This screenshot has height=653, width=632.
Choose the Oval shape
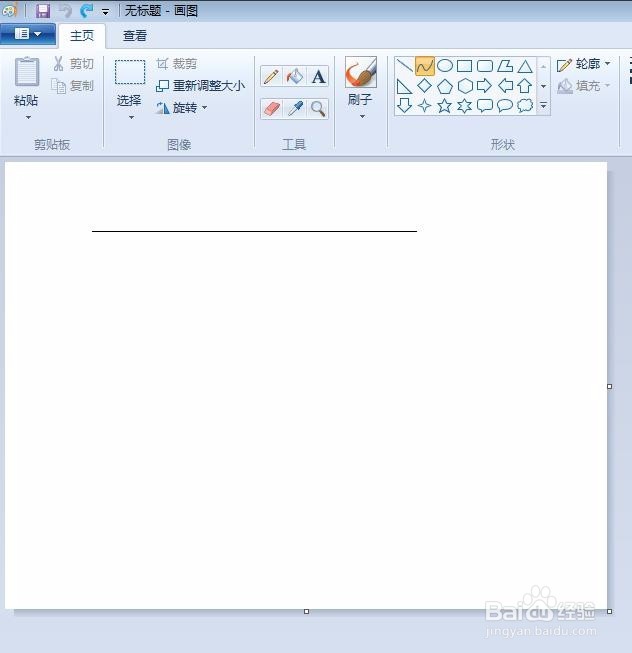pyautogui.click(x=445, y=66)
